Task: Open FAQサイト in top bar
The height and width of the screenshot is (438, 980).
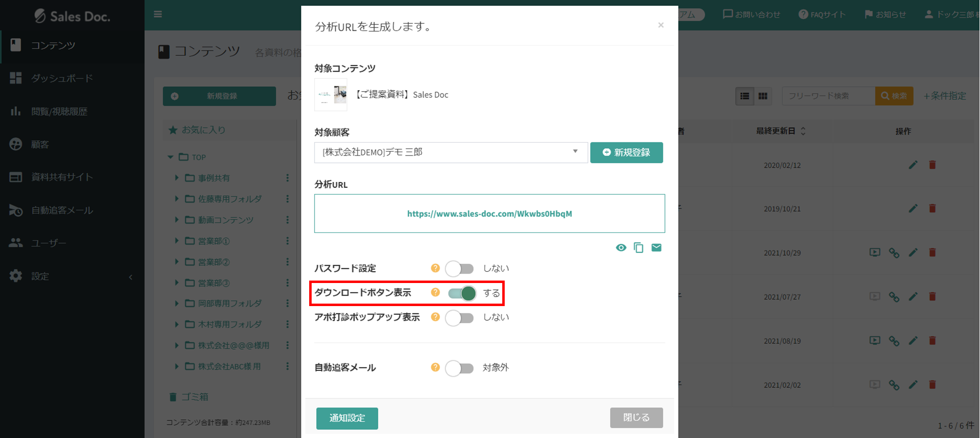Action: pyautogui.click(x=822, y=15)
